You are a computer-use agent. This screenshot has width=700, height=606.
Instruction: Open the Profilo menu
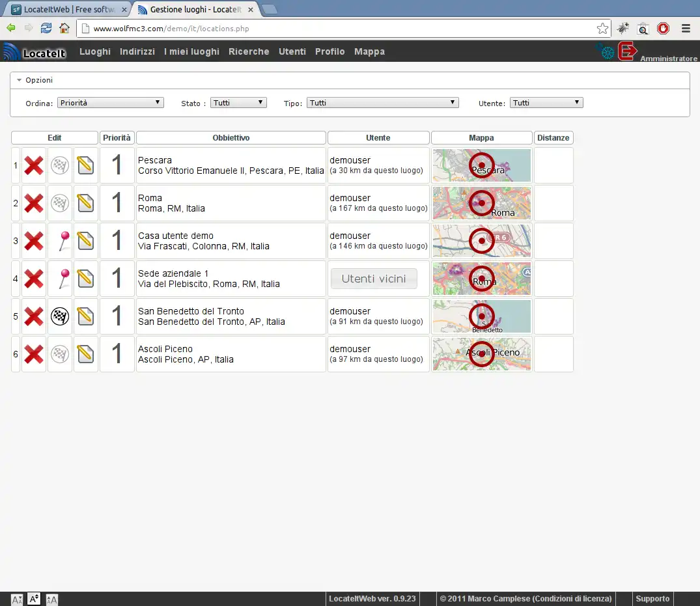(330, 52)
